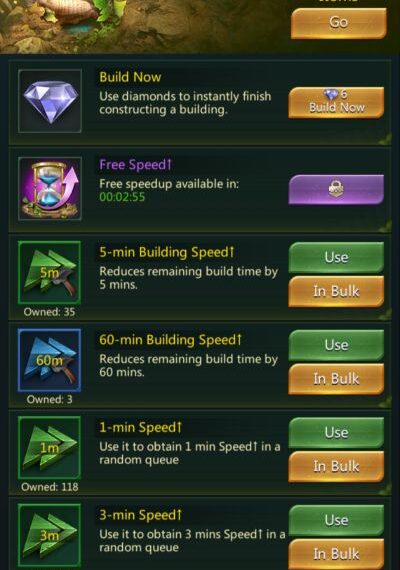Image resolution: width=400 pixels, height=570 pixels.
Task: Click the Owned: 118 label
Action: point(49,487)
